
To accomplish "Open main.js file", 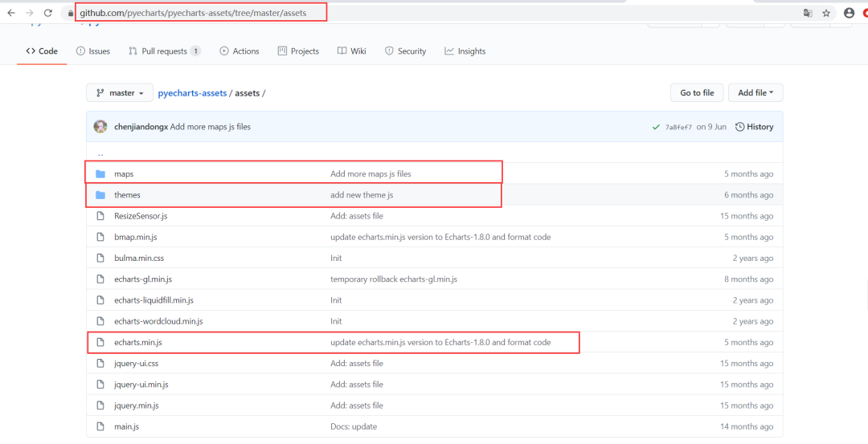I will coord(127,426).
